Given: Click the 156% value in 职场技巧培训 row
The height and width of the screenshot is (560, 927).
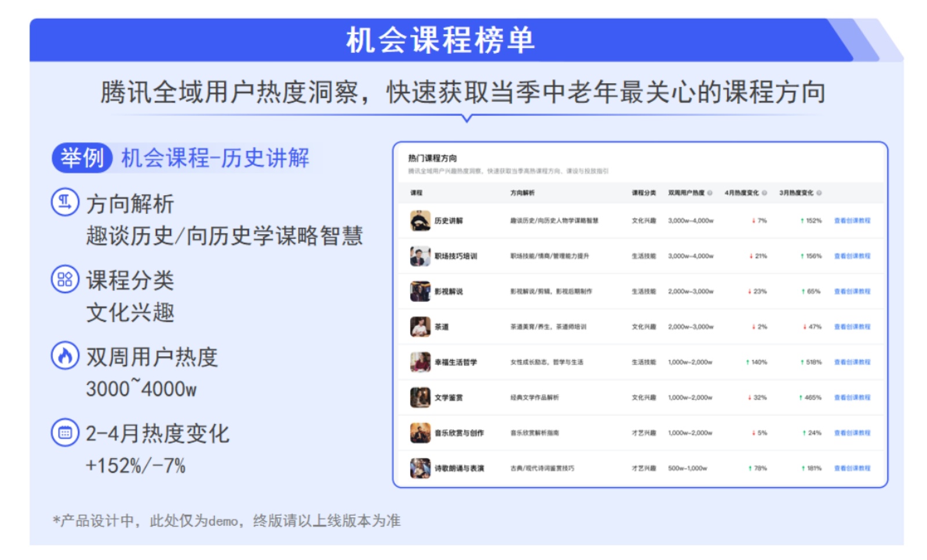Looking at the screenshot, I should coord(811,256).
